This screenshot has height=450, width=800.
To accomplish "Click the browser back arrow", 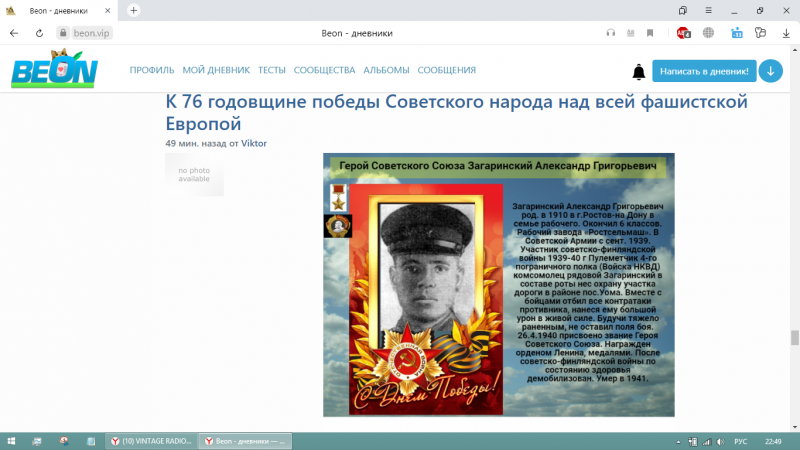I will pyautogui.click(x=13, y=33).
